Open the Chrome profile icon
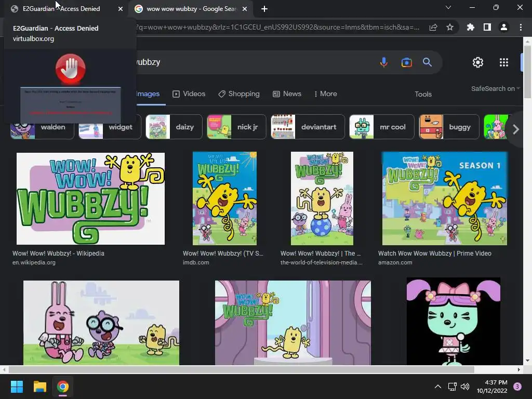Image resolution: width=532 pixels, height=399 pixels. point(504,27)
